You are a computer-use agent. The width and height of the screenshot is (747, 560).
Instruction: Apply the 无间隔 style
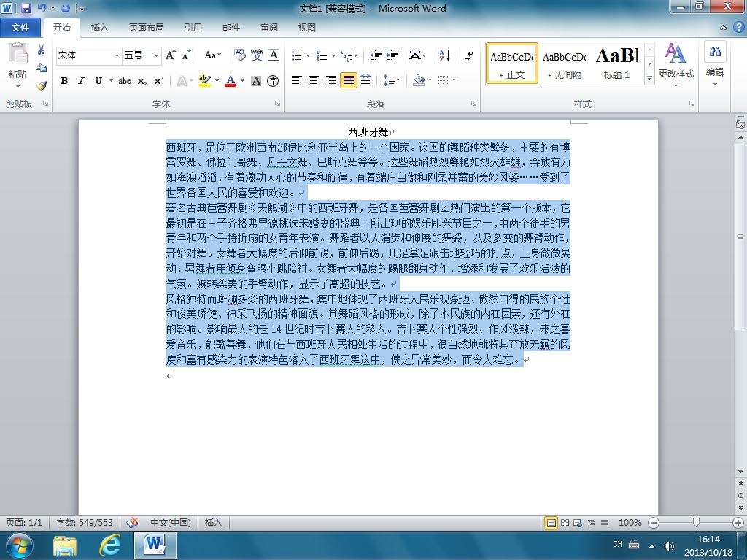point(565,63)
